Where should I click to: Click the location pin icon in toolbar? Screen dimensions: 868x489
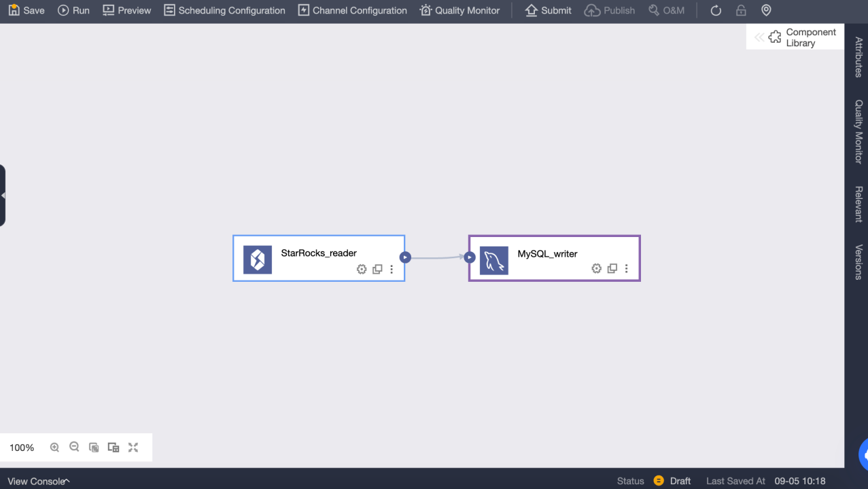[766, 11]
